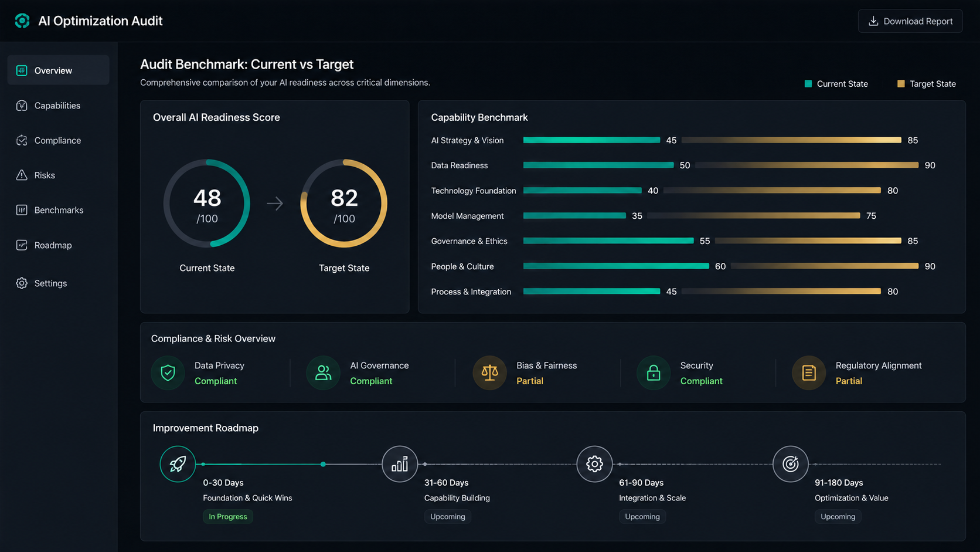Go to the Compliance page

point(58,140)
